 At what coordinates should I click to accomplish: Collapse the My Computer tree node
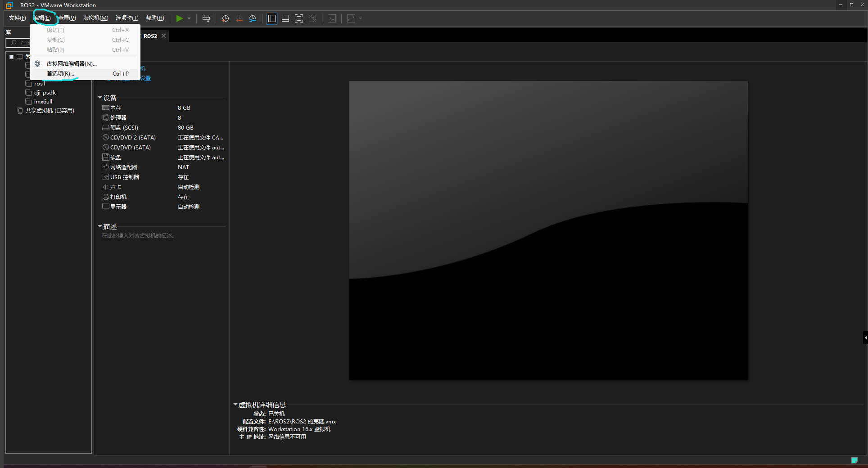pyautogui.click(x=12, y=57)
